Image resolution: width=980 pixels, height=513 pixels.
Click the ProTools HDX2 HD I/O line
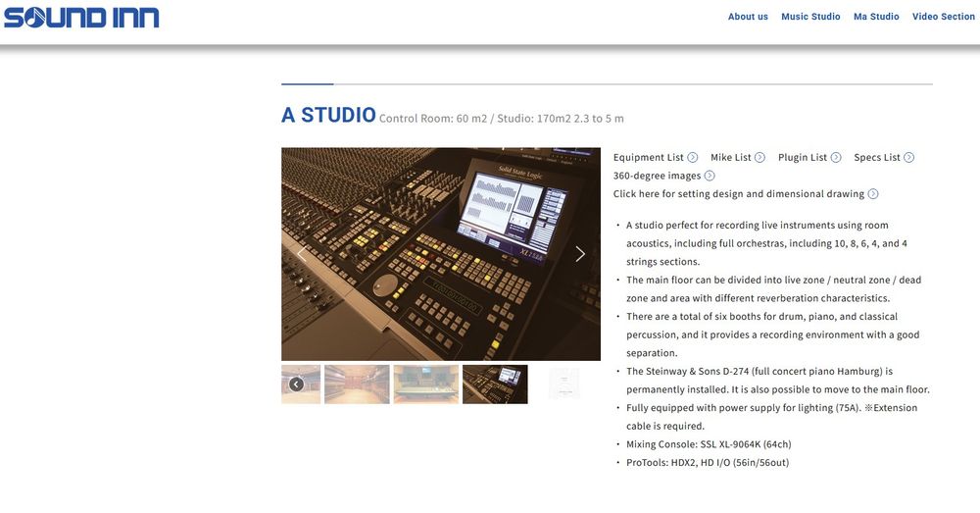[708, 463]
